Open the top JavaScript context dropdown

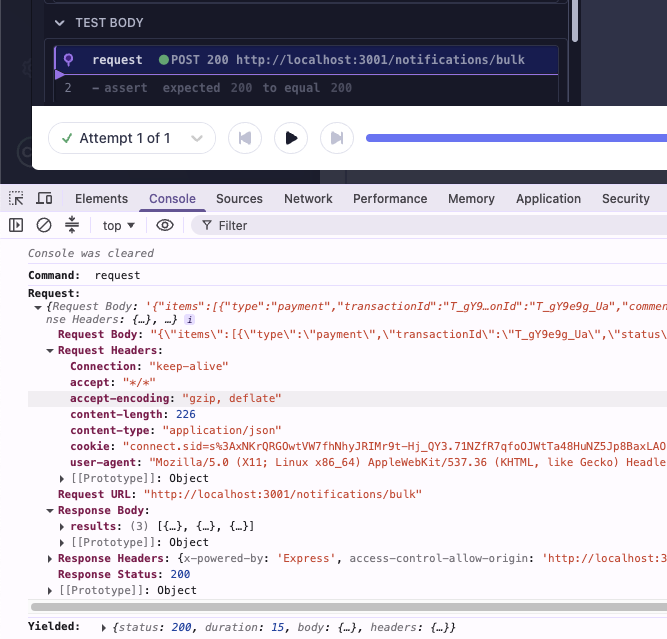coord(118,225)
